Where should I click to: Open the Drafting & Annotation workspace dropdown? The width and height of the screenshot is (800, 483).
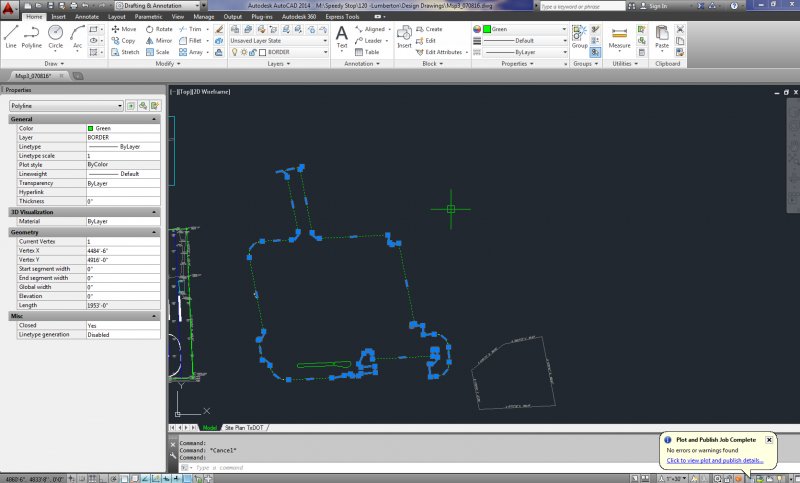click(x=157, y=6)
